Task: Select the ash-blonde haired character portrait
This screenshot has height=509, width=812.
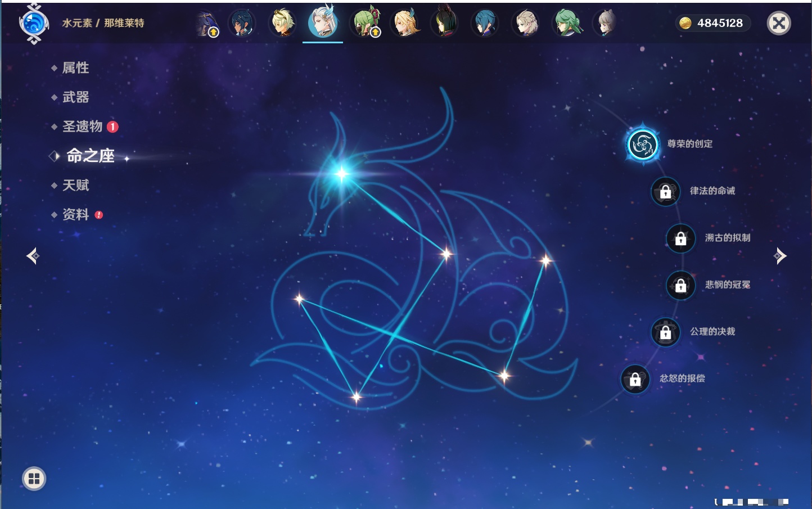Action: click(x=525, y=23)
